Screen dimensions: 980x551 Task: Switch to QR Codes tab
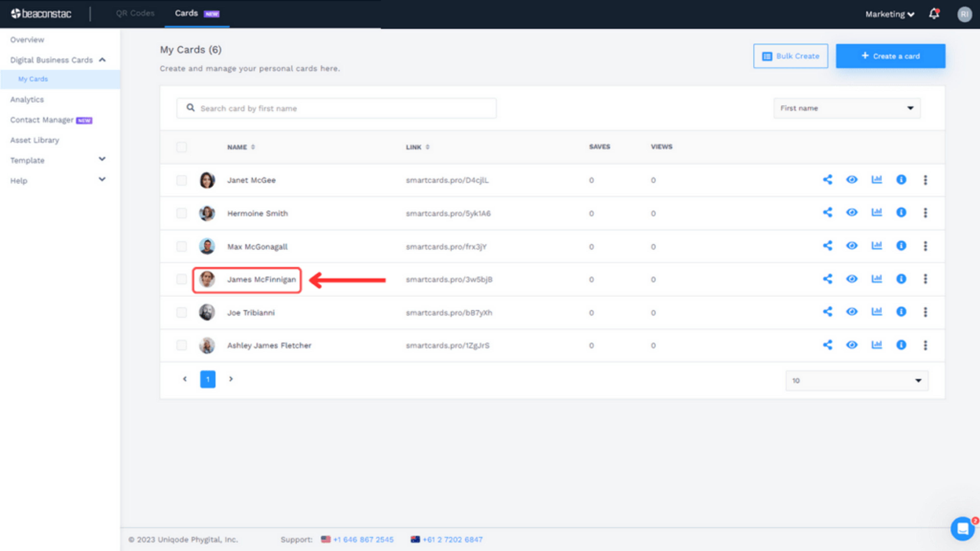tap(135, 13)
